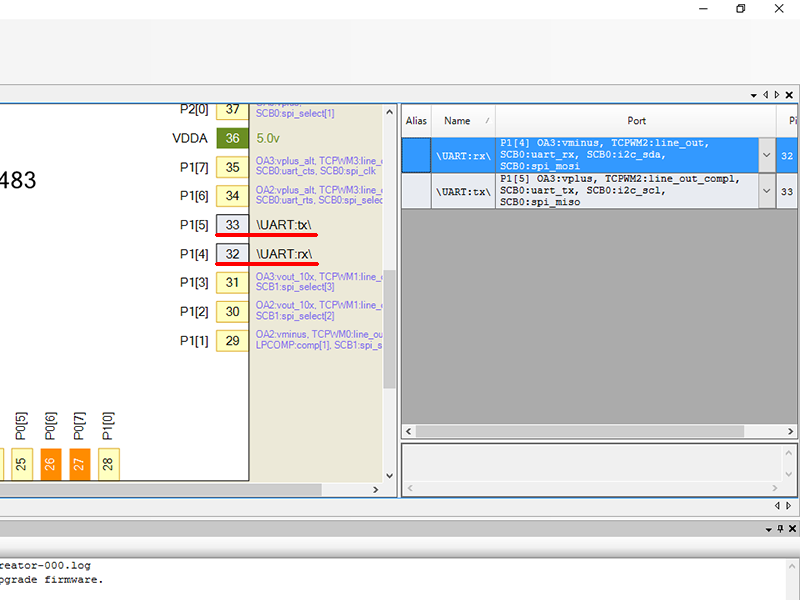Image resolution: width=800 pixels, height=600 pixels.
Task: Click down arrow of pin diagram vertical scrollbar
Action: [389, 476]
